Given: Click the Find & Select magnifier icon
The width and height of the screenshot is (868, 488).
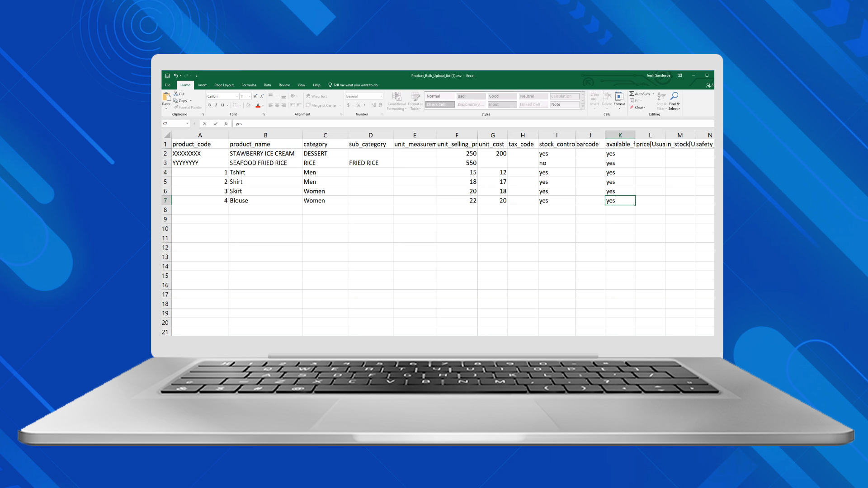Looking at the screenshot, I should click(674, 96).
